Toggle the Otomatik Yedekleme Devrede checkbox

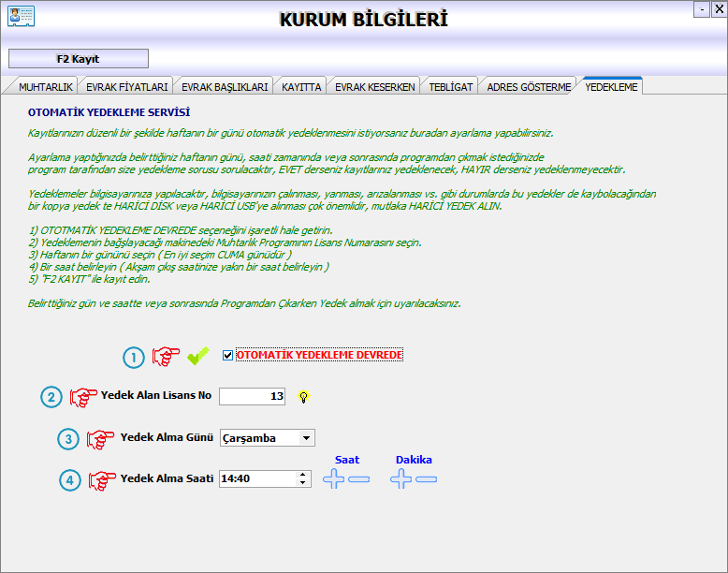(x=228, y=356)
